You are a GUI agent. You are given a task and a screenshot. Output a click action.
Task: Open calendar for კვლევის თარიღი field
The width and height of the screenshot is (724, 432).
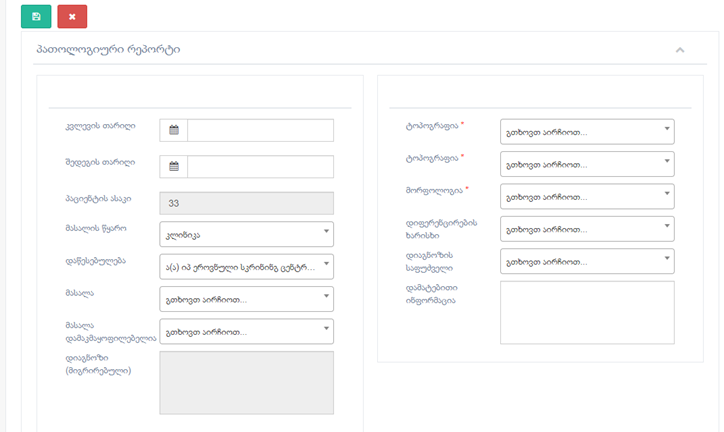[x=174, y=131]
